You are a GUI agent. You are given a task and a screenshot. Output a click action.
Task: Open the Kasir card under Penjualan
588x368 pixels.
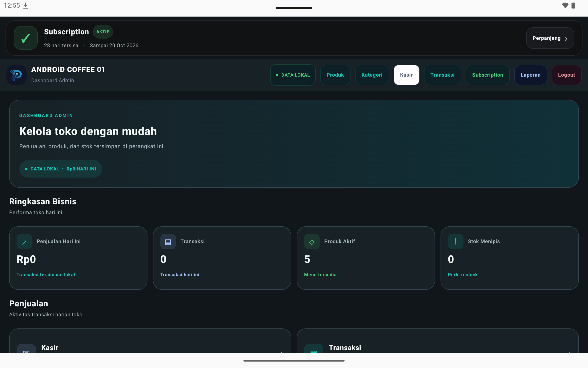pos(150,341)
